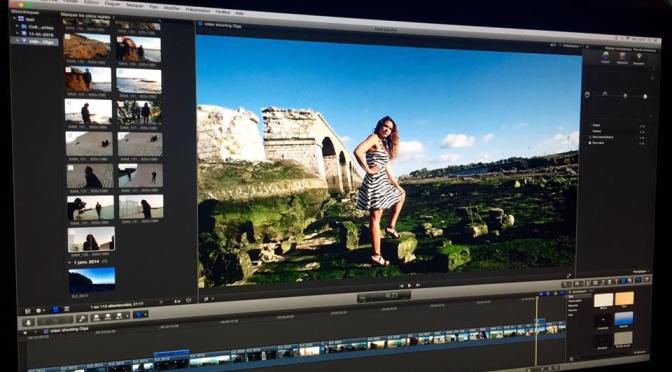Viewport: 672px width, 372px height.
Task: Open the Titles browser icon
Action: click(616, 281)
